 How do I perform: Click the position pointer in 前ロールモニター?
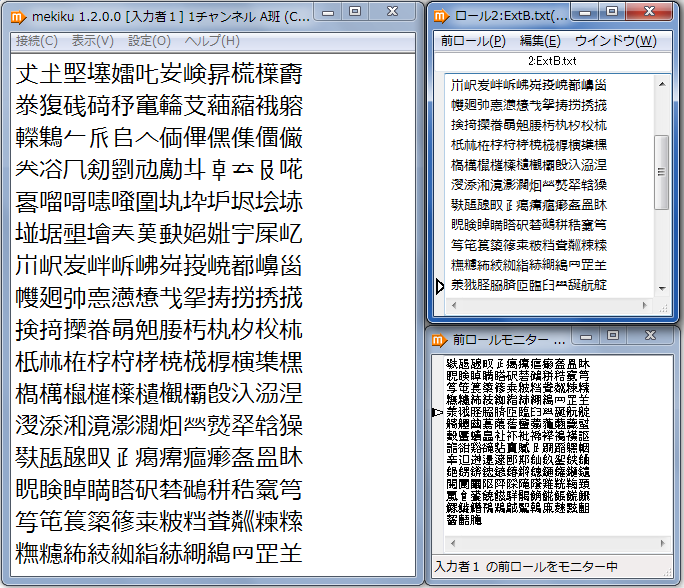click(x=437, y=412)
